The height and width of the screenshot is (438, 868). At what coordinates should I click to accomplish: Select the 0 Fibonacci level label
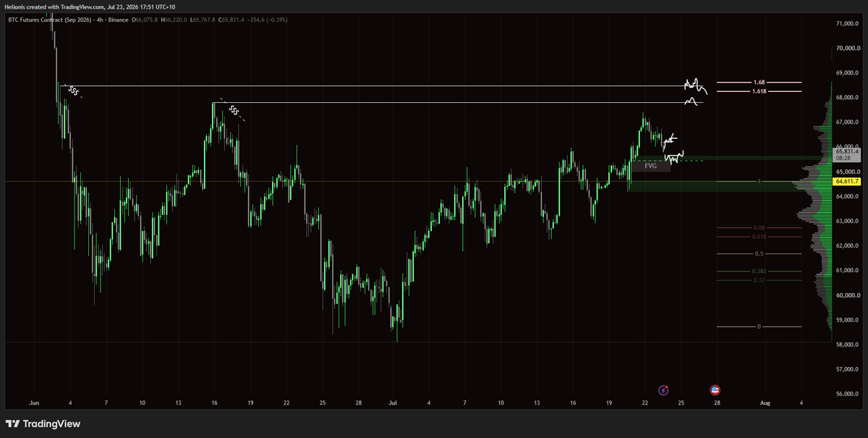759,327
